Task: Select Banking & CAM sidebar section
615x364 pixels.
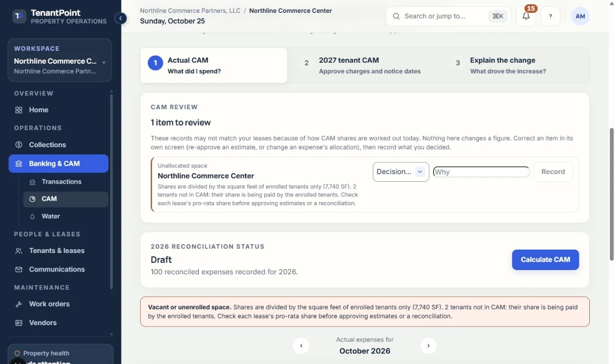Action: [58, 164]
